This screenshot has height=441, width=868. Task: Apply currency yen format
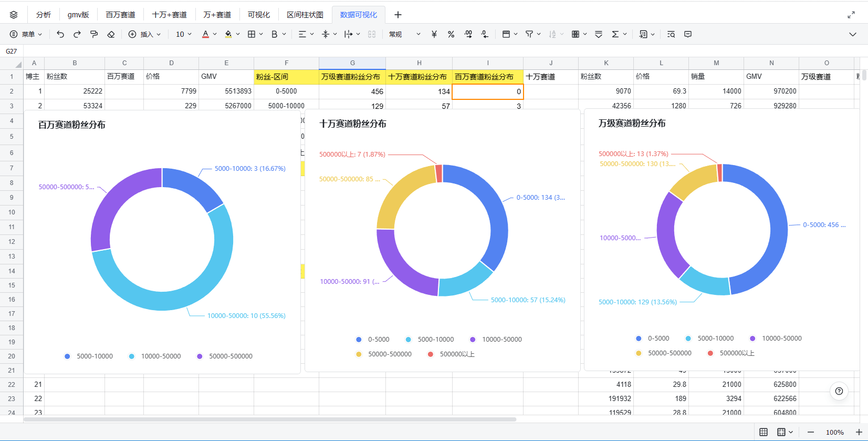point(434,34)
